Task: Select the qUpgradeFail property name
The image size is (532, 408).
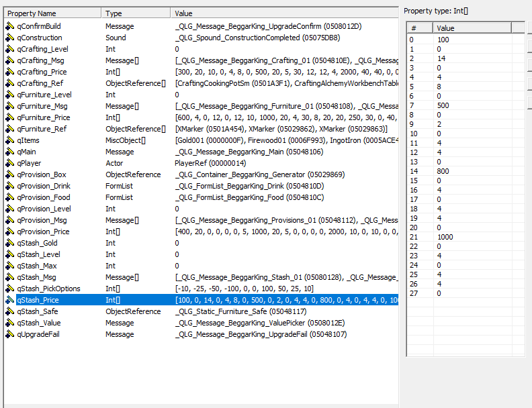Action: (38, 334)
